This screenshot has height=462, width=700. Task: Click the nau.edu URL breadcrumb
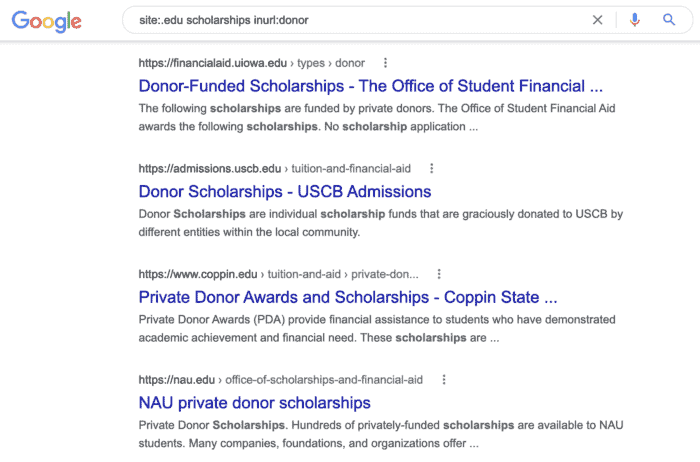(280, 379)
